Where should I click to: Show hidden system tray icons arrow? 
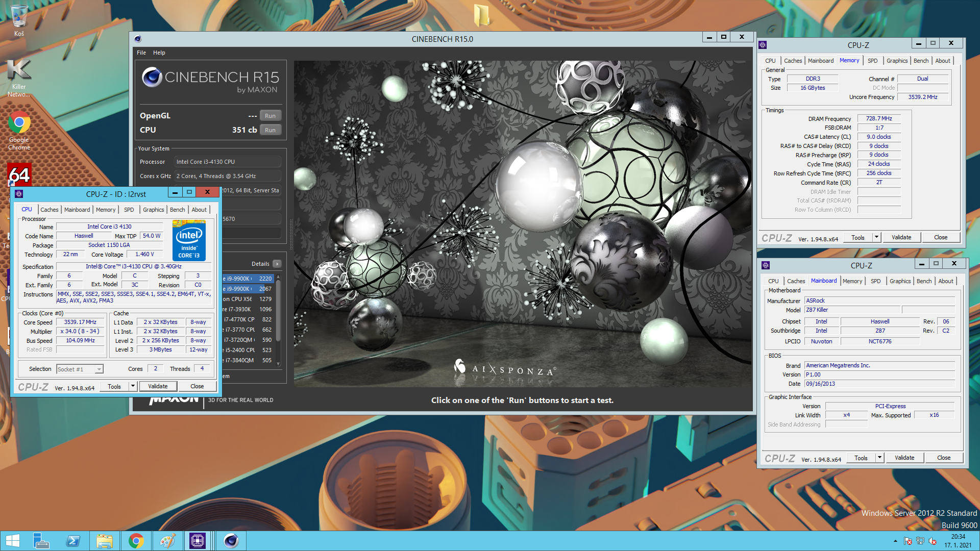point(895,541)
